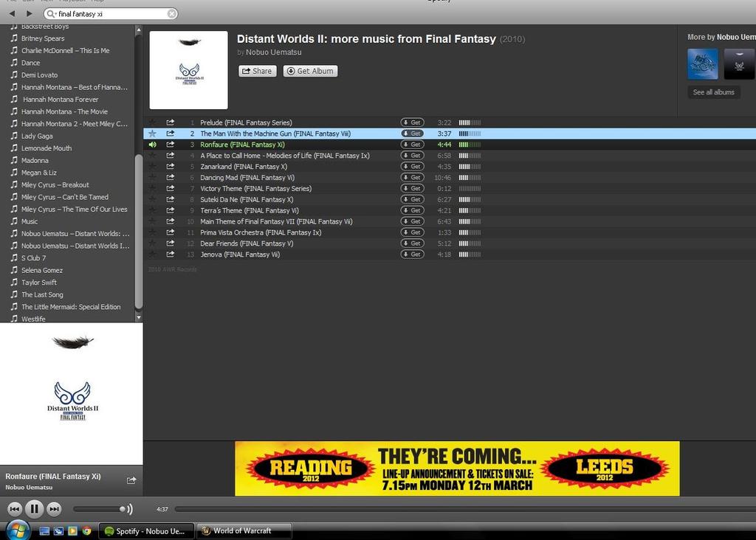Click the Windows Start orb
The width and height of the screenshot is (756, 540).
(18, 530)
